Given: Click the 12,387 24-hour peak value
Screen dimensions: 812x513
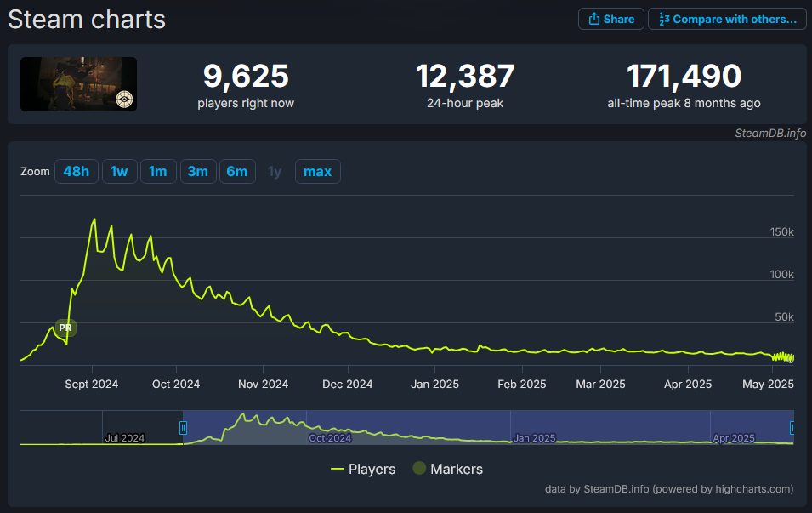Looking at the screenshot, I should pyautogui.click(x=465, y=76).
